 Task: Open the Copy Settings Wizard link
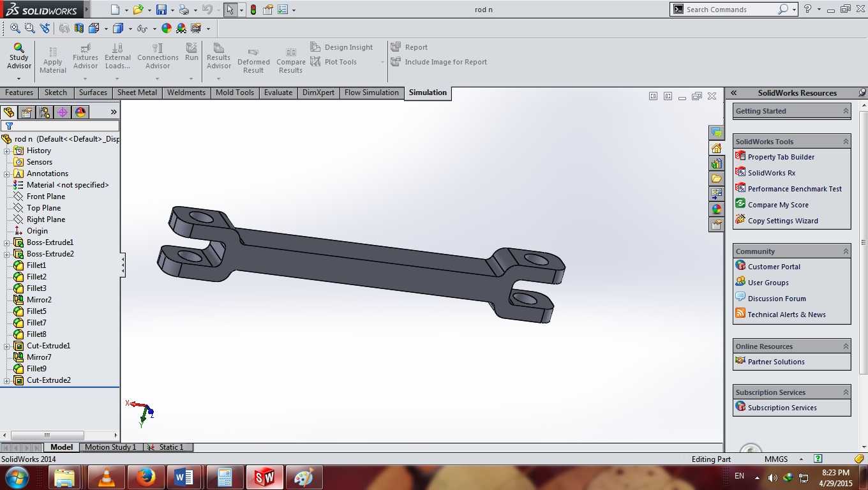click(x=782, y=221)
